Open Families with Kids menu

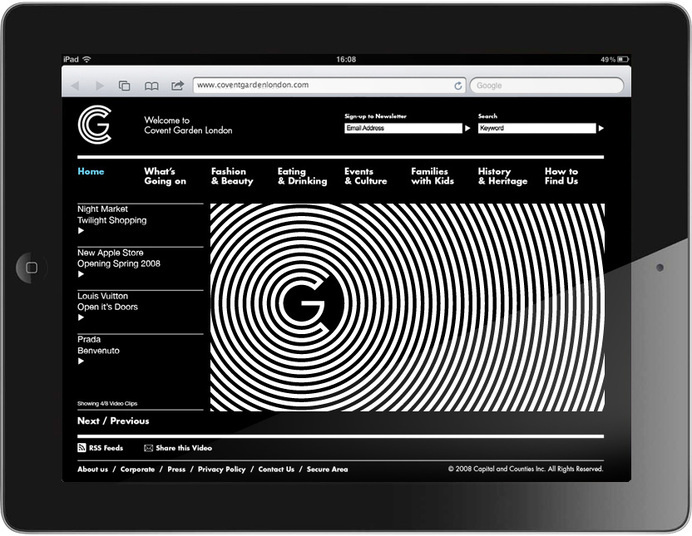[x=432, y=176]
